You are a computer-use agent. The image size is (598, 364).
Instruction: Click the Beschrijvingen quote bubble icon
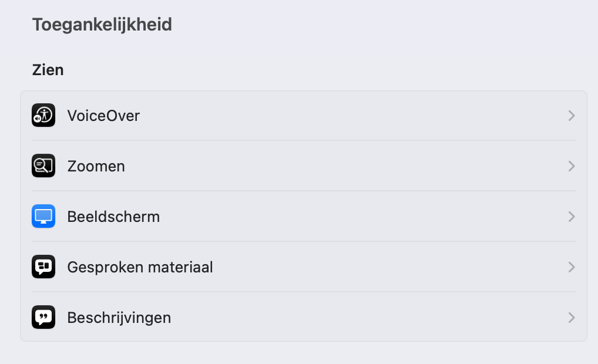tap(43, 317)
